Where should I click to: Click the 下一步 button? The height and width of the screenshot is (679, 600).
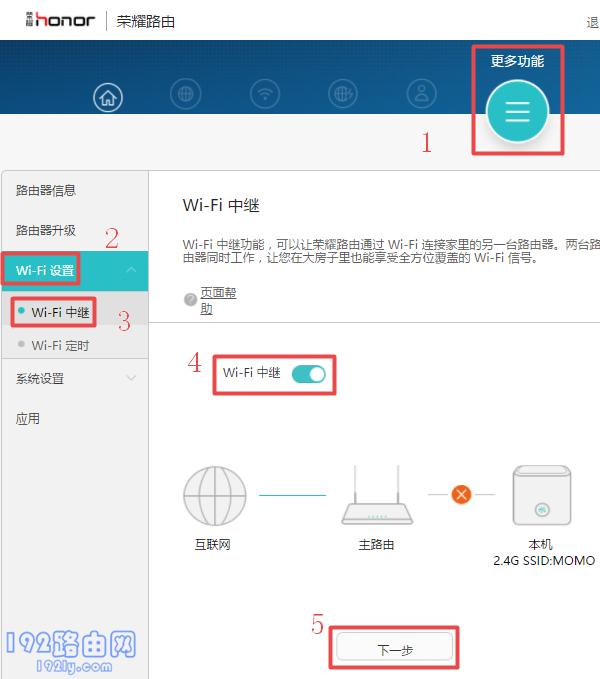tap(395, 649)
